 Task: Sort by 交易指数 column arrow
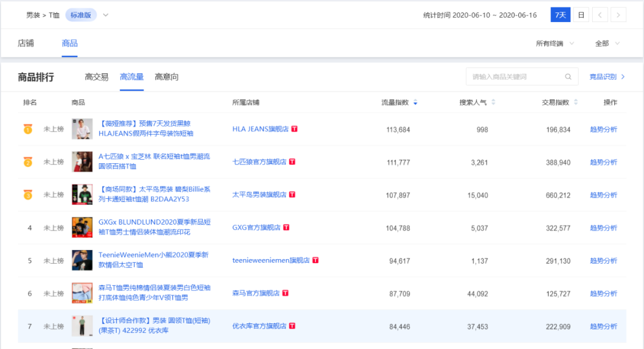point(575,103)
